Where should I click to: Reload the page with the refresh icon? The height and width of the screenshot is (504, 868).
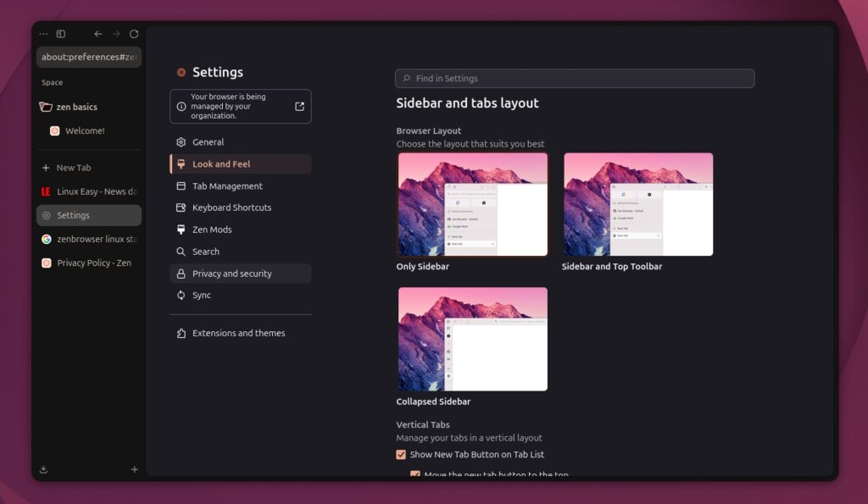[x=134, y=34]
